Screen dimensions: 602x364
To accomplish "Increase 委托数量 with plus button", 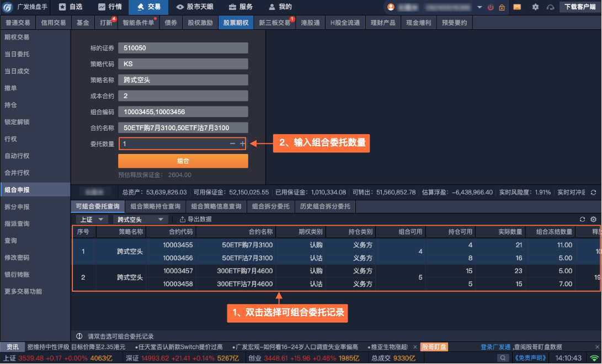I will 242,143.
